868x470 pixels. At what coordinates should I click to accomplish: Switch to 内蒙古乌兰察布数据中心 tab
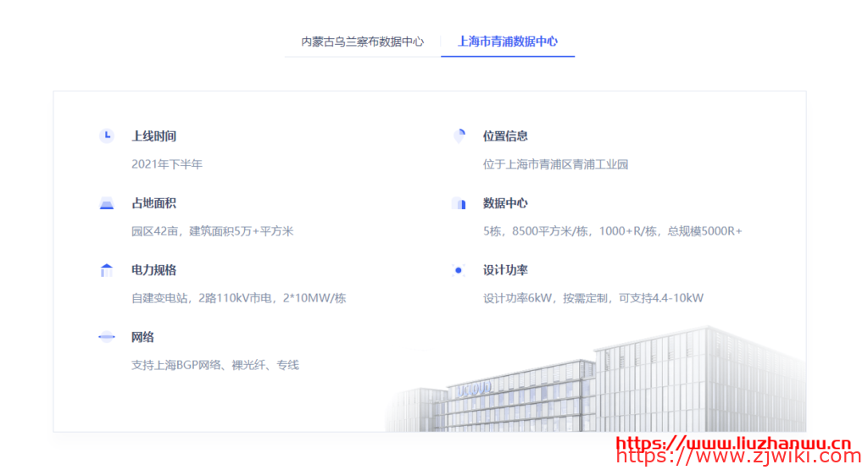pyautogui.click(x=363, y=41)
